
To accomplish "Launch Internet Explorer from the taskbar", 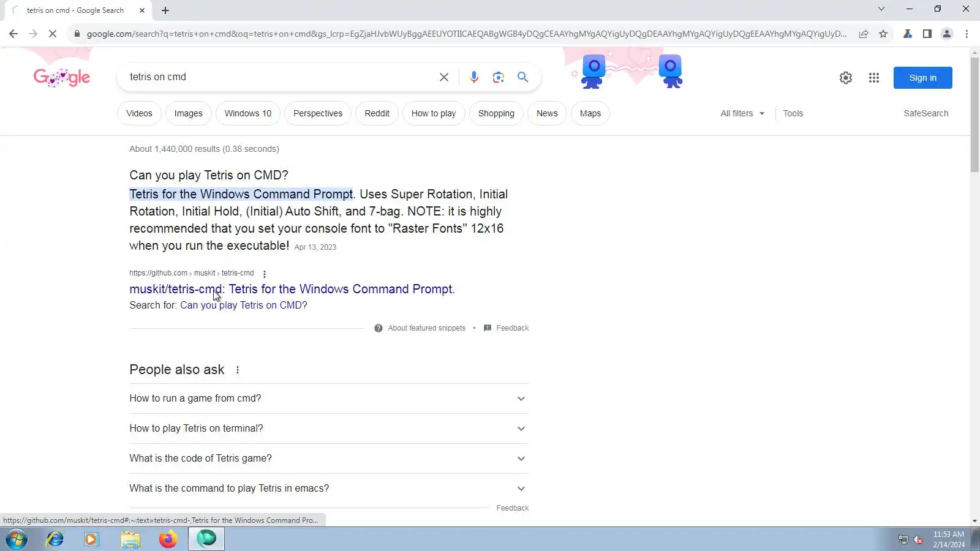I will (55, 539).
